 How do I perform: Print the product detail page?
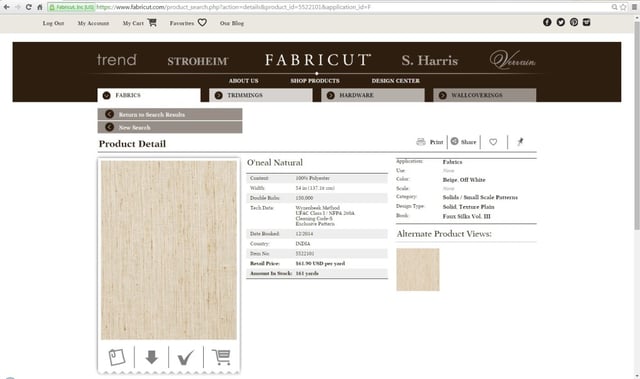coord(430,142)
